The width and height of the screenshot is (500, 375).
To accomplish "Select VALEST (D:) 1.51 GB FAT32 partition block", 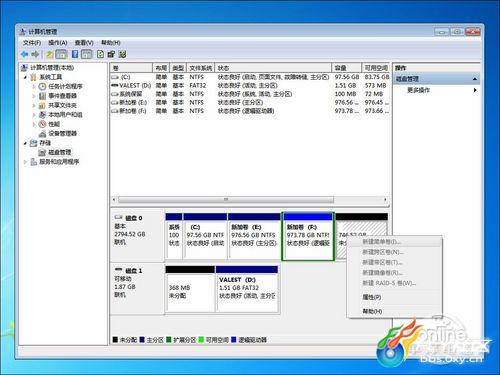I will click(x=247, y=289).
